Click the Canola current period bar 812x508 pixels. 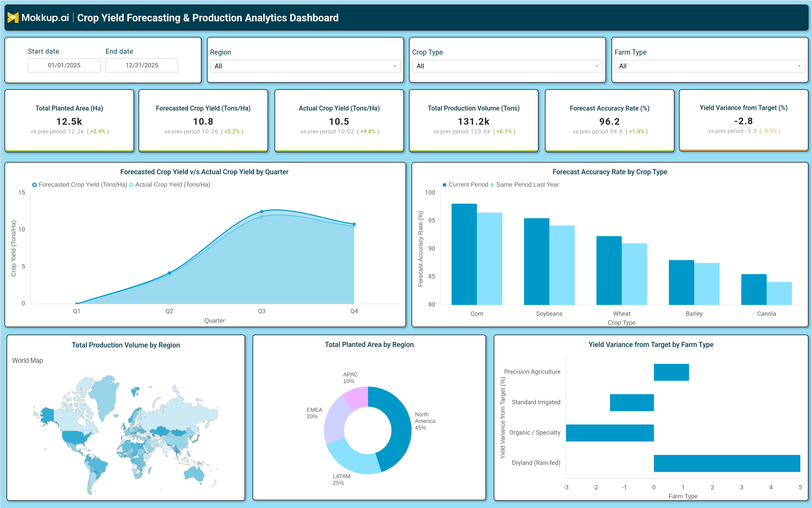click(754, 289)
